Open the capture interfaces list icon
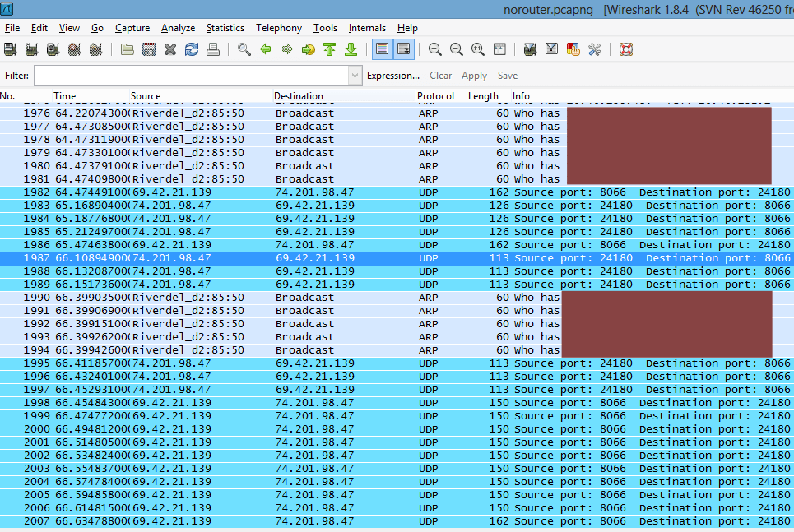Viewport: 794px width, 532px height. pyautogui.click(x=10, y=49)
